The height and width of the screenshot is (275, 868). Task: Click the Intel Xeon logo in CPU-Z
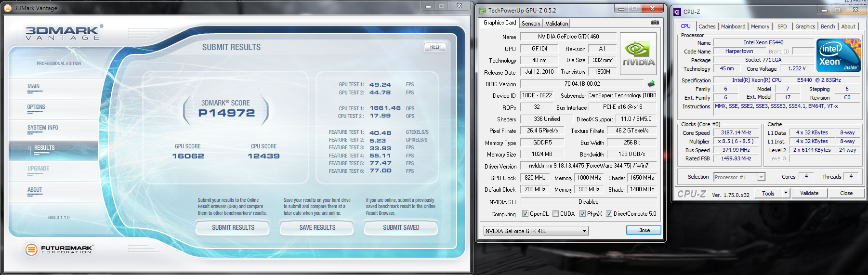tap(839, 55)
